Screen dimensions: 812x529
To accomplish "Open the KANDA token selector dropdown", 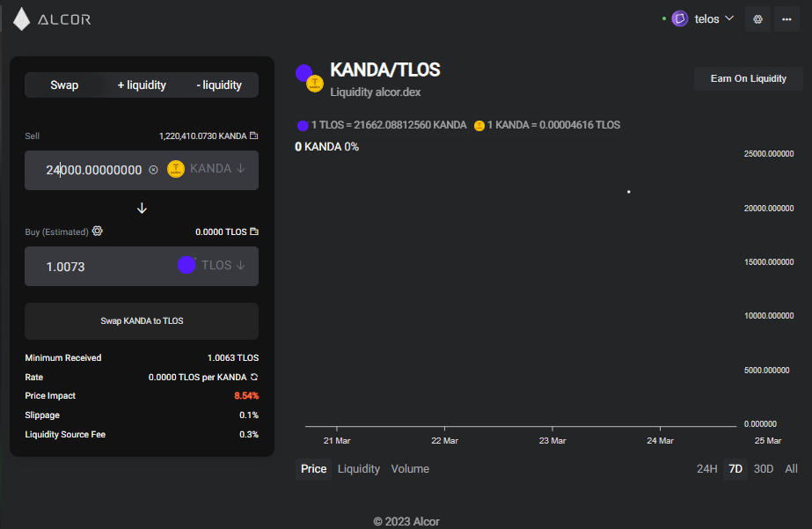I will click(x=217, y=168).
